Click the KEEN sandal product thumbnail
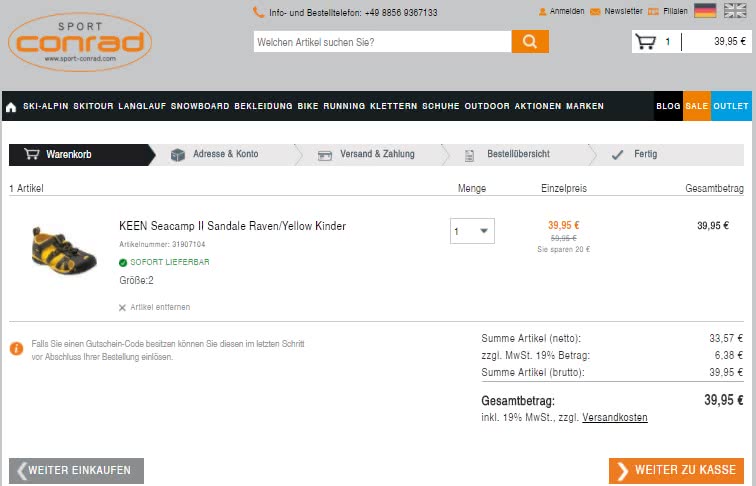Screen dimensions: 756x486 (x=63, y=249)
